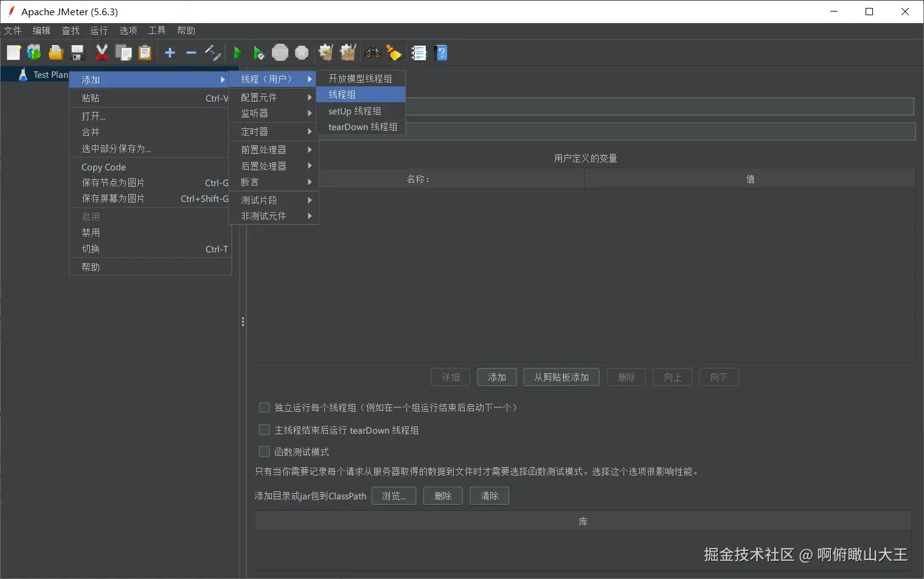
Task: Click the Paste clipboard icon
Action: point(145,53)
